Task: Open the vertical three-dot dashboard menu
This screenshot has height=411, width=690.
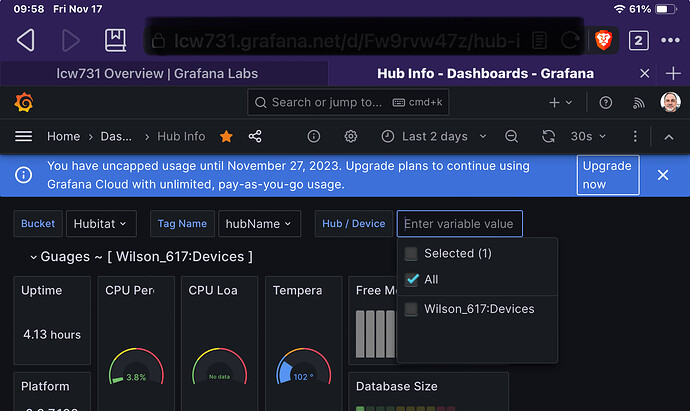Action: pyautogui.click(x=635, y=136)
